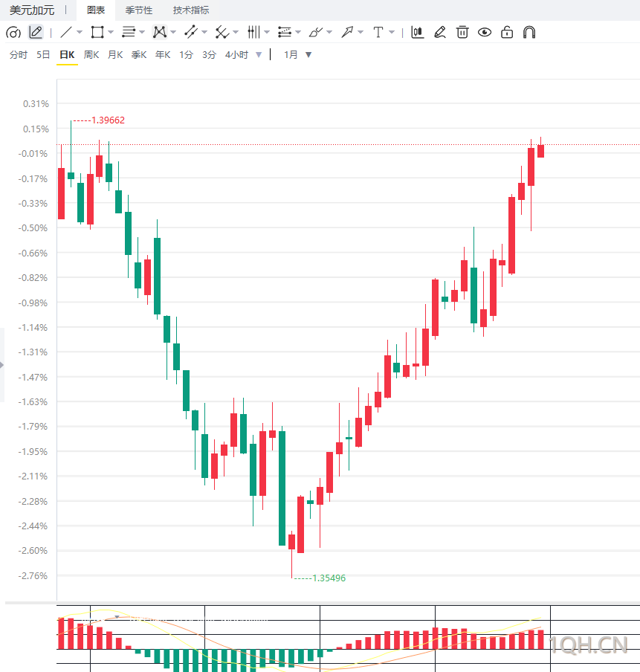Open the 技术指标 tab
Image resolution: width=640 pixels, height=672 pixels.
pyautogui.click(x=191, y=10)
